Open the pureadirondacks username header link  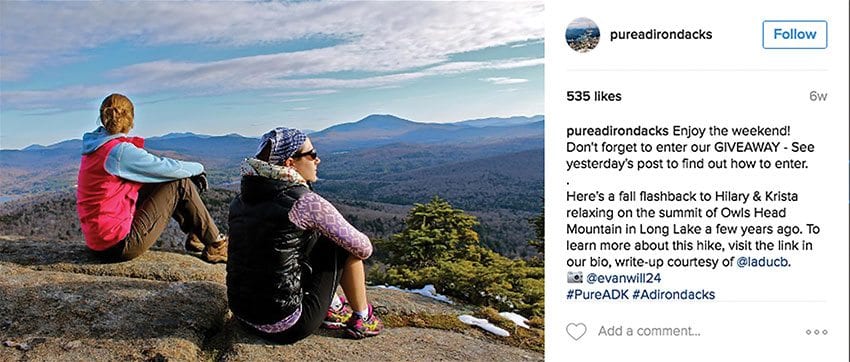pos(661,35)
